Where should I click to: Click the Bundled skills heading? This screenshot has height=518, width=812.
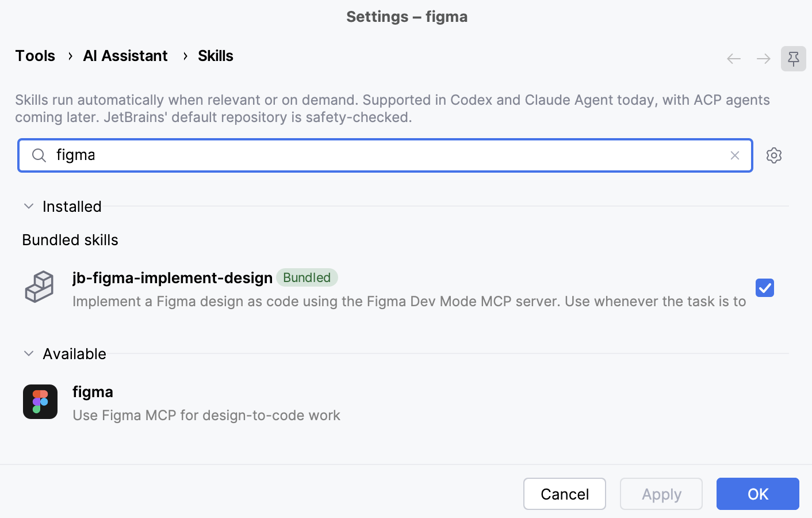point(70,240)
